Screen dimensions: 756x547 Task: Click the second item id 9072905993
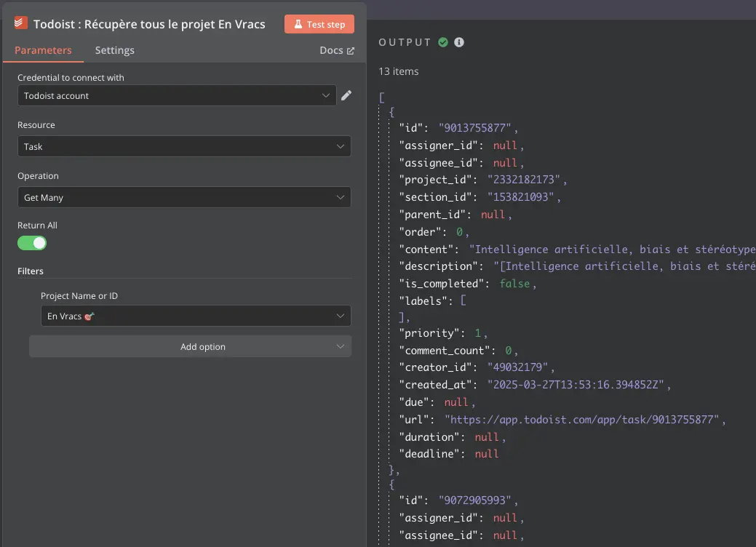(x=475, y=500)
